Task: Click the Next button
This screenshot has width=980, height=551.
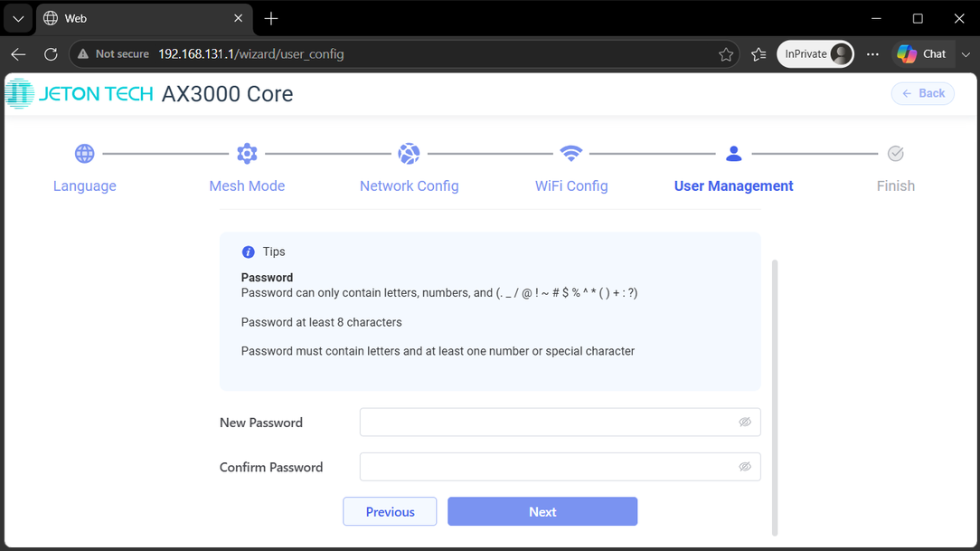Action: pyautogui.click(x=542, y=511)
